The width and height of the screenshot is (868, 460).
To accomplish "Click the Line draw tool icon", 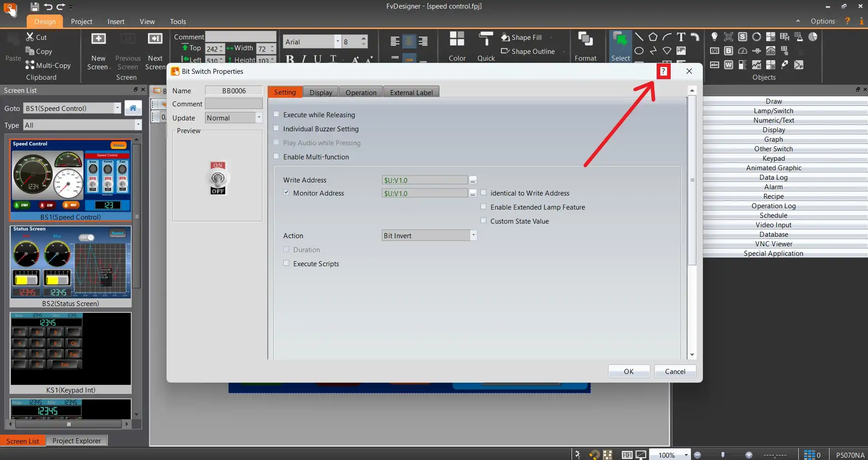I will tap(639, 37).
